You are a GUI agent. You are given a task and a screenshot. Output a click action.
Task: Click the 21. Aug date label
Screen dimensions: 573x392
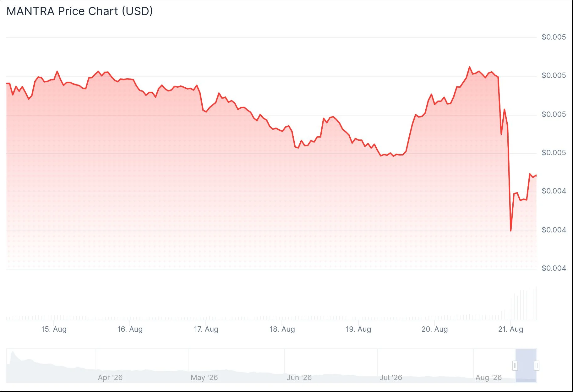(x=511, y=329)
